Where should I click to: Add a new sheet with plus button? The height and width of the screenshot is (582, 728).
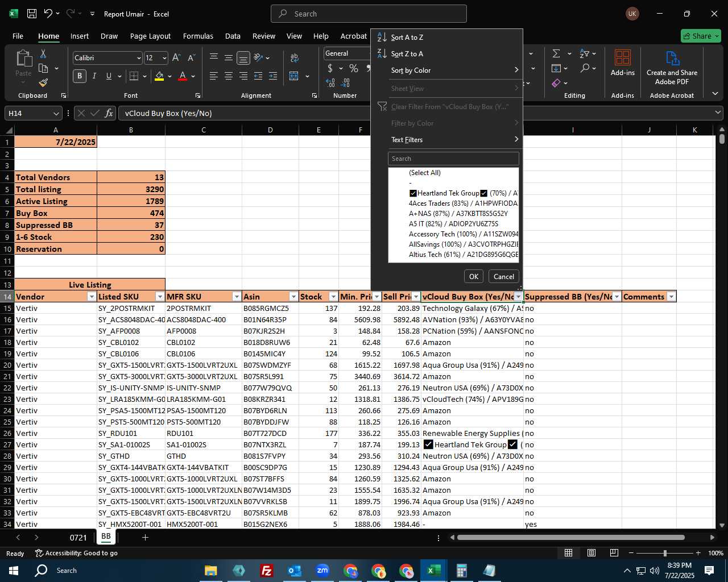coord(145,538)
